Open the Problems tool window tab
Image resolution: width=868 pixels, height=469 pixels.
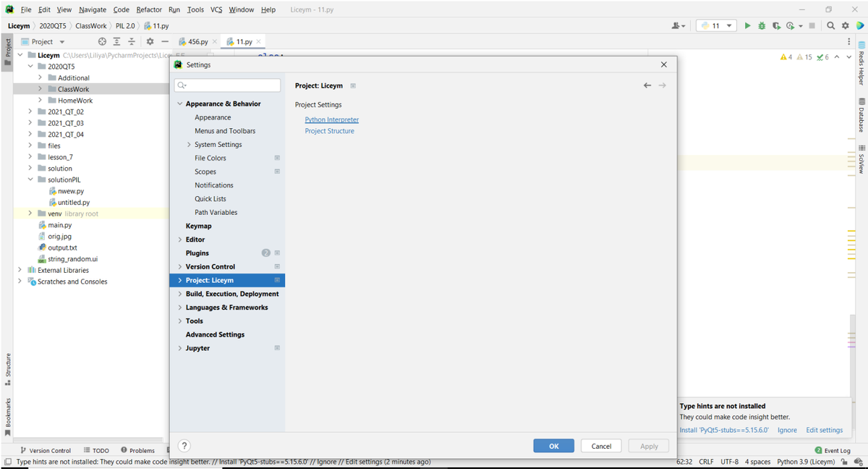[x=137, y=450]
